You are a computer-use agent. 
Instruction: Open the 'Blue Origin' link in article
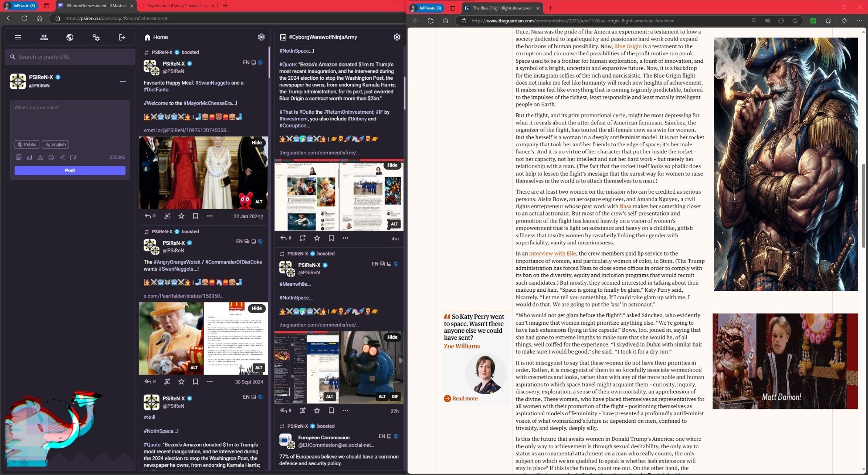tap(628, 46)
